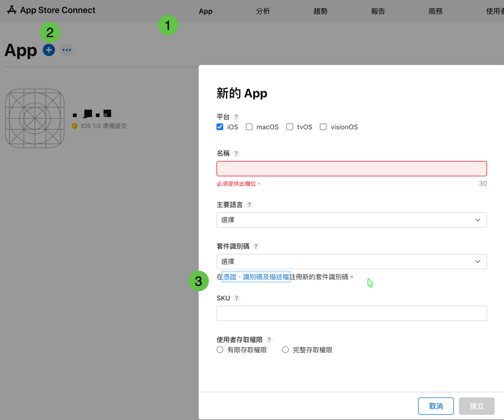Screen dimensions: 504x420
Task: Click the help icon next to 名稱
Action: (x=235, y=153)
